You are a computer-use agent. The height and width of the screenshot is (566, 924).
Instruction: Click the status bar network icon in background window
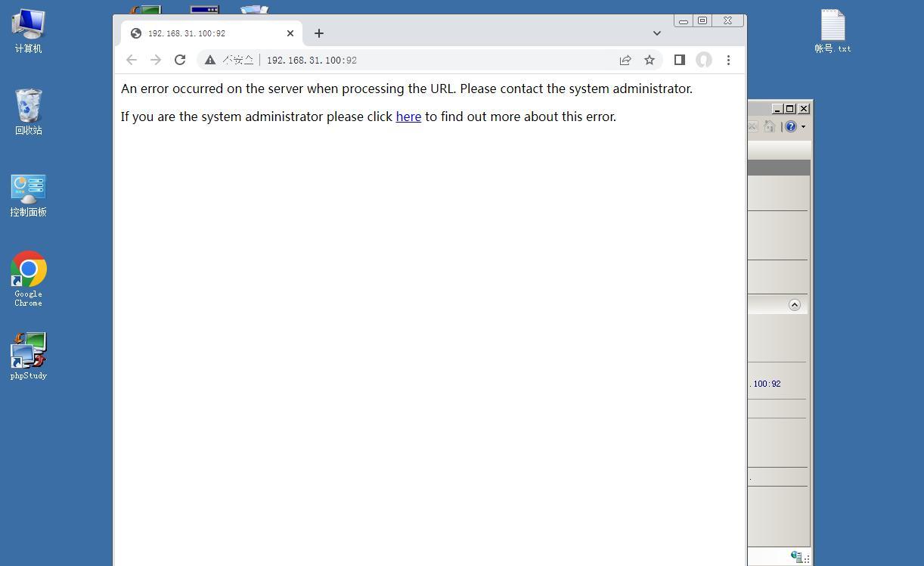click(x=797, y=557)
